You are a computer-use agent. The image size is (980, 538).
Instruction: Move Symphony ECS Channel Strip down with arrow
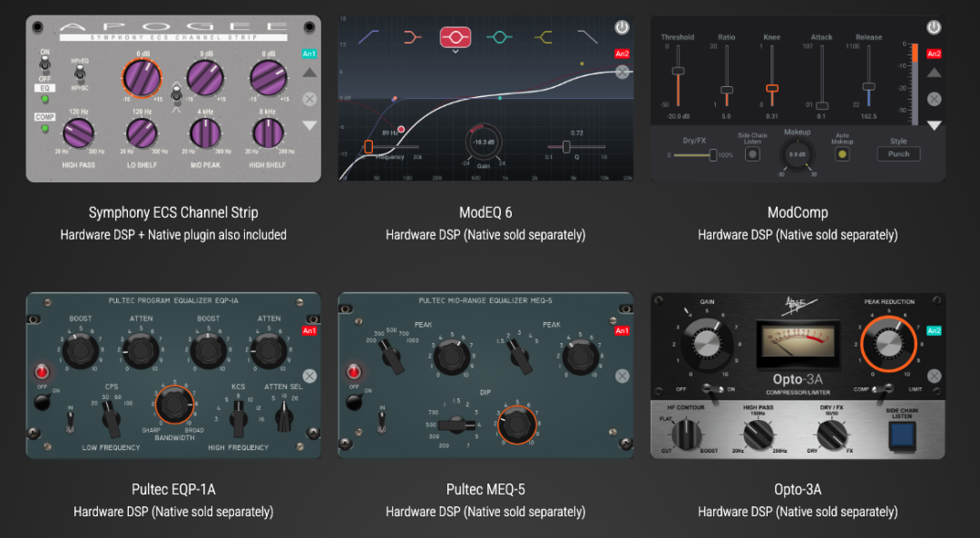(x=309, y=125)
